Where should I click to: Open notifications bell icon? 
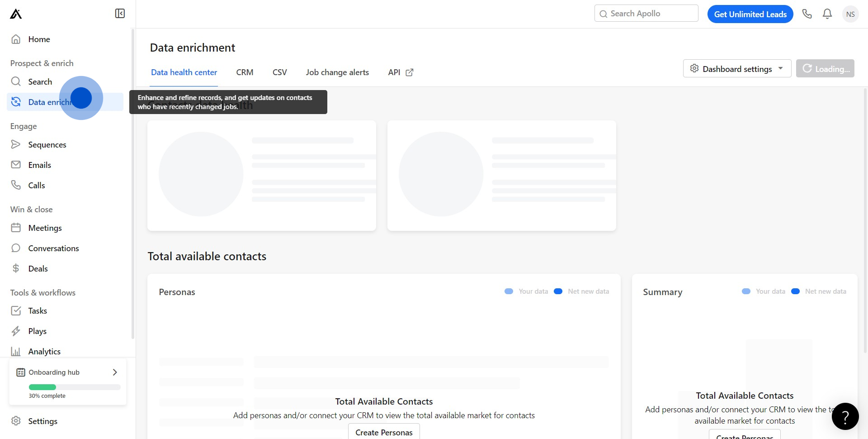click(827, 14)
